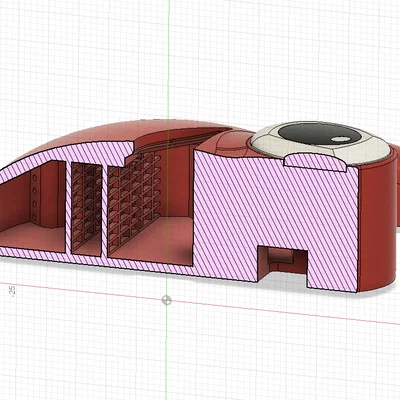Click the origin point marker on the grid
Viewport: 400px width, 400px height.
(167, 300)
